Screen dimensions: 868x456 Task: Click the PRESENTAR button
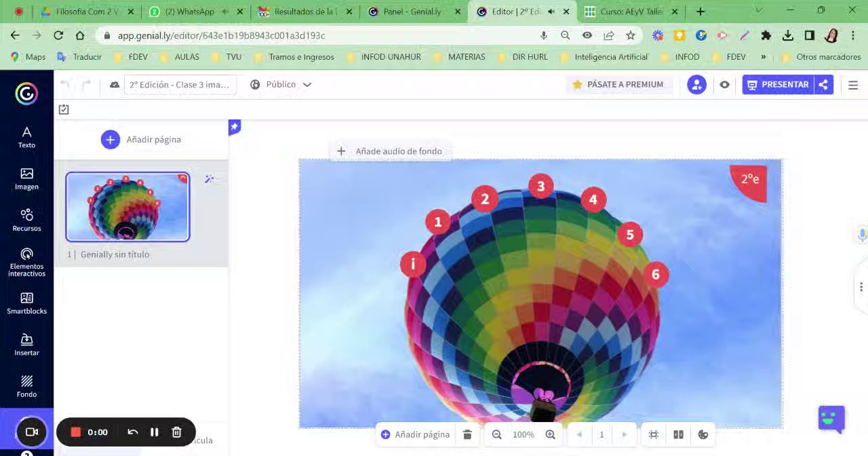[x=778, y=85]
